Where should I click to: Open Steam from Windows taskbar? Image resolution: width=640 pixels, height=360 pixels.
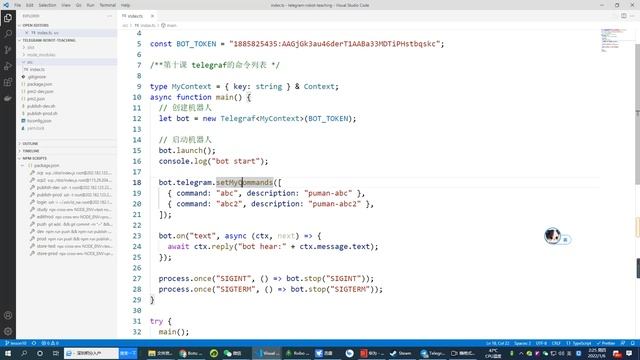[400, 353]
